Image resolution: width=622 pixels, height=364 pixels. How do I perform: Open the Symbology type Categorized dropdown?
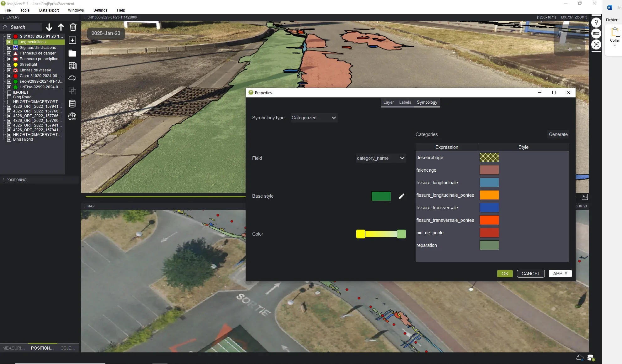click(314, 118)
